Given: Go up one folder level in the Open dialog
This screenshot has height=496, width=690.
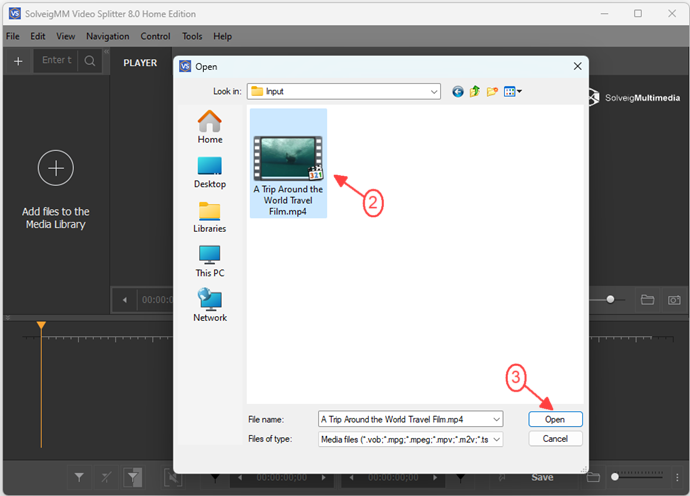Looking at the screenshot, I should pos(475,92).
